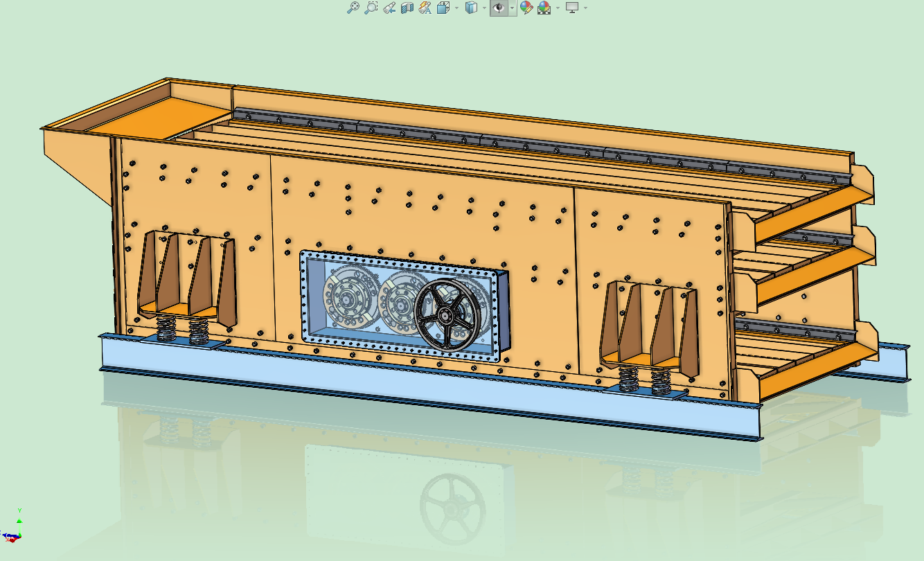Screen dimensions: 924x561
Task: Click the Edit Appearance color ball icon
Action: [x=526, y=8]
